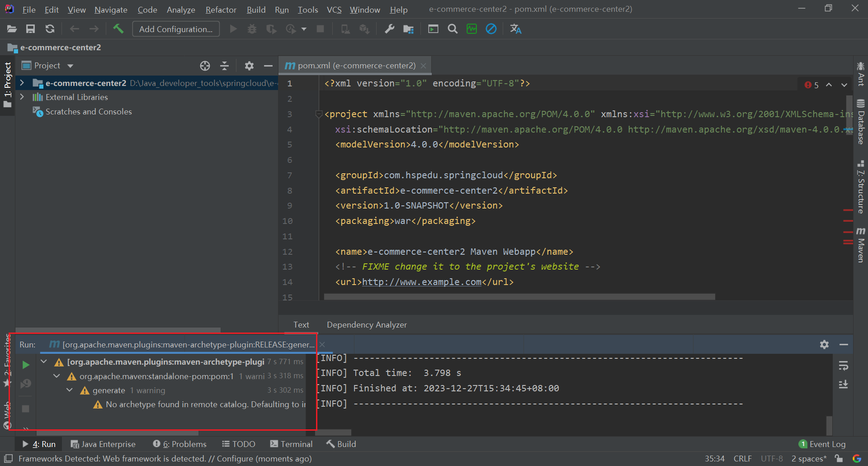Toggle the read-only lock icon in status bar
The width and height of the screenshot is (868, 466).
(839, 458)
